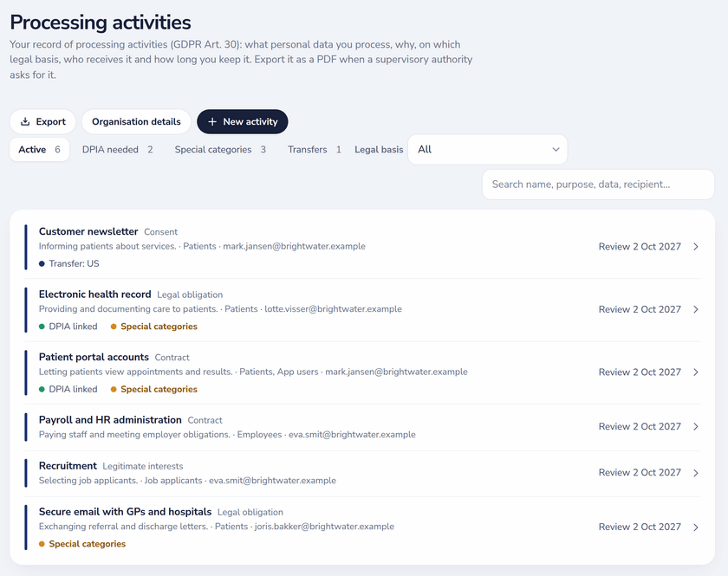Click joris.bakker@brightwater.example in Secure email row

pos(324,527)
